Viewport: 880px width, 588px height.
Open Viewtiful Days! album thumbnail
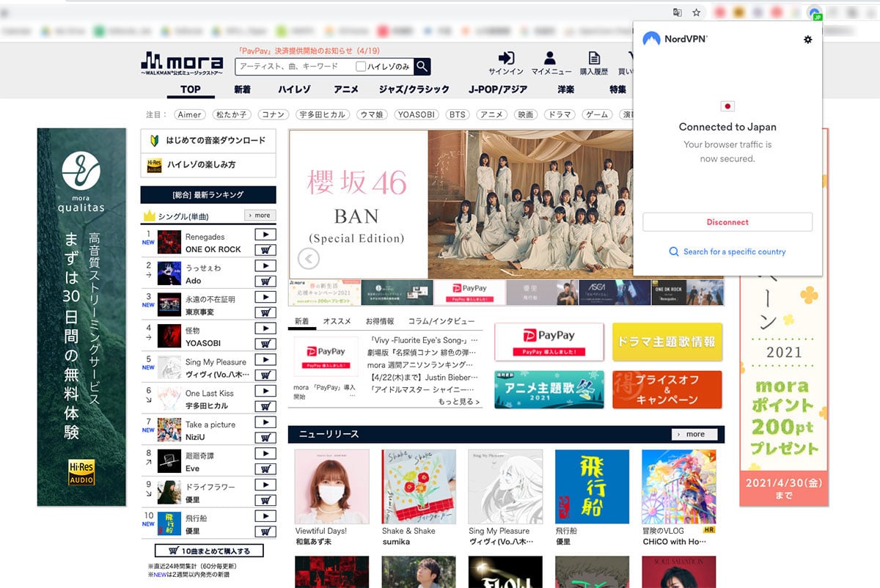point(331,486)
